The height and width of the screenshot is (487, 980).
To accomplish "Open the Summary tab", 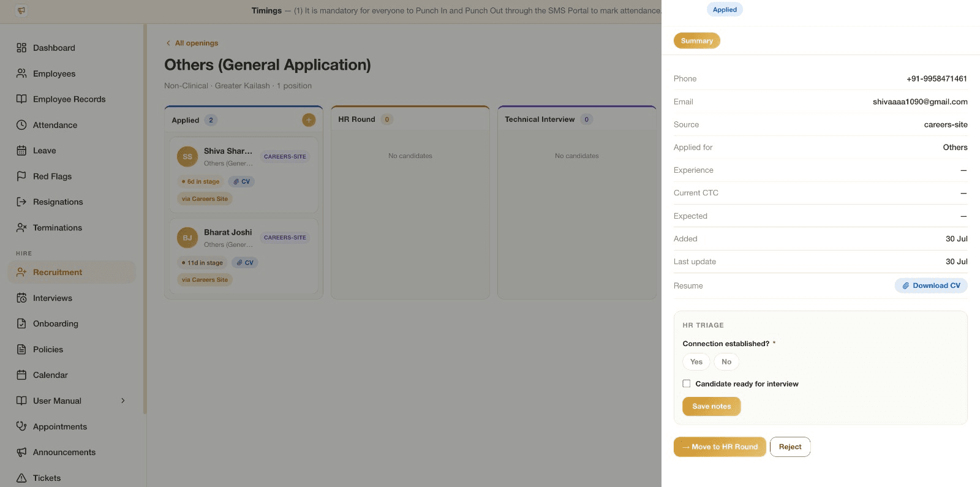I will pos(697,41).
